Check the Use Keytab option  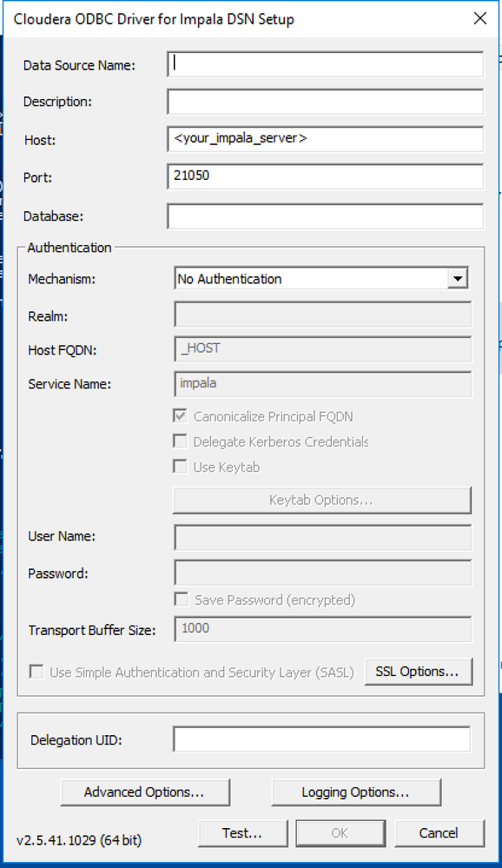click(181, 467)
